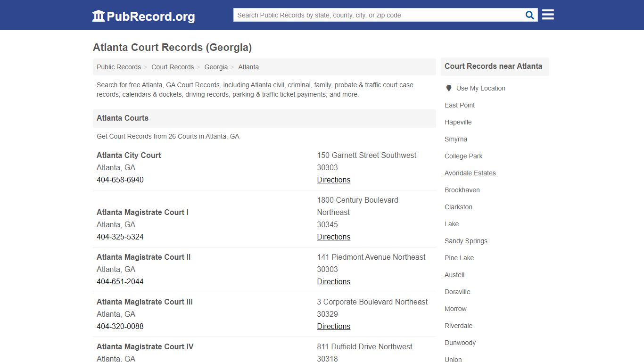Open Doraville court records
The width and height of the screenshot is (644, 362).
pos(457,292)
